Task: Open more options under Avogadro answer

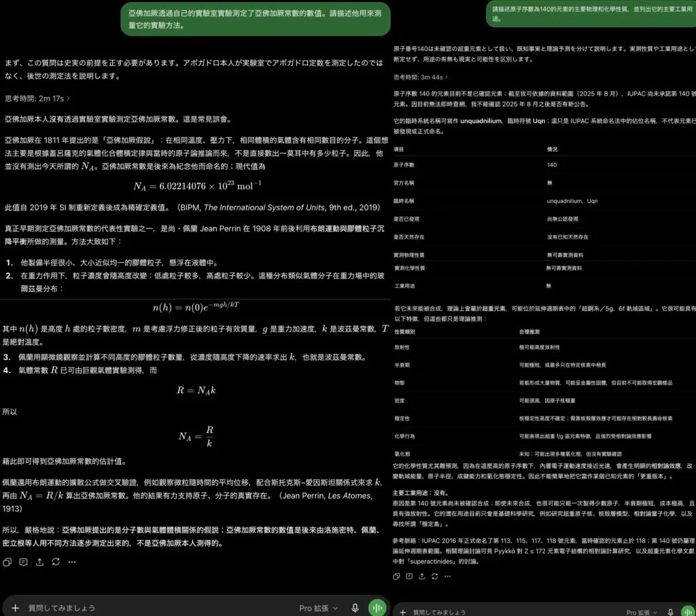Action: pos(72,562)
